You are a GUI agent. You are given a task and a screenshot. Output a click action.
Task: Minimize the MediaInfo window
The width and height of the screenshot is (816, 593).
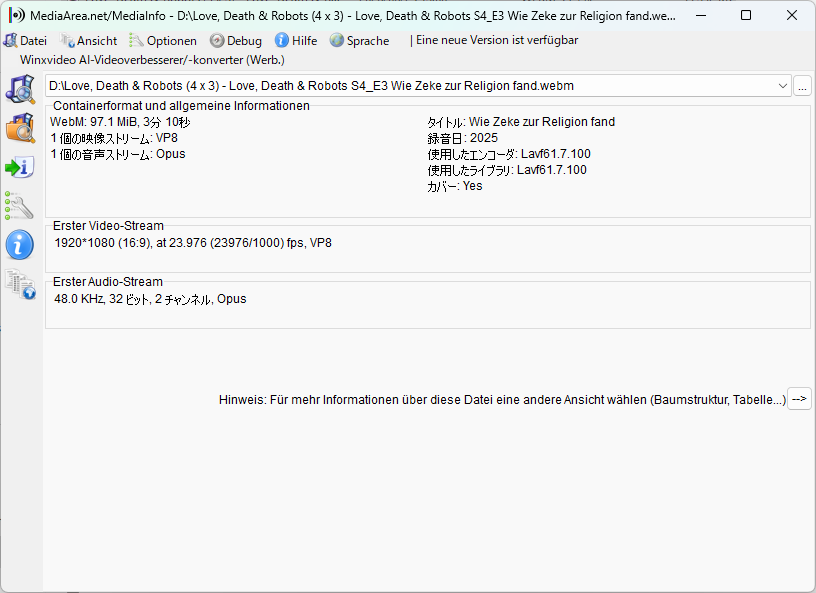click(x=701, y=15)
